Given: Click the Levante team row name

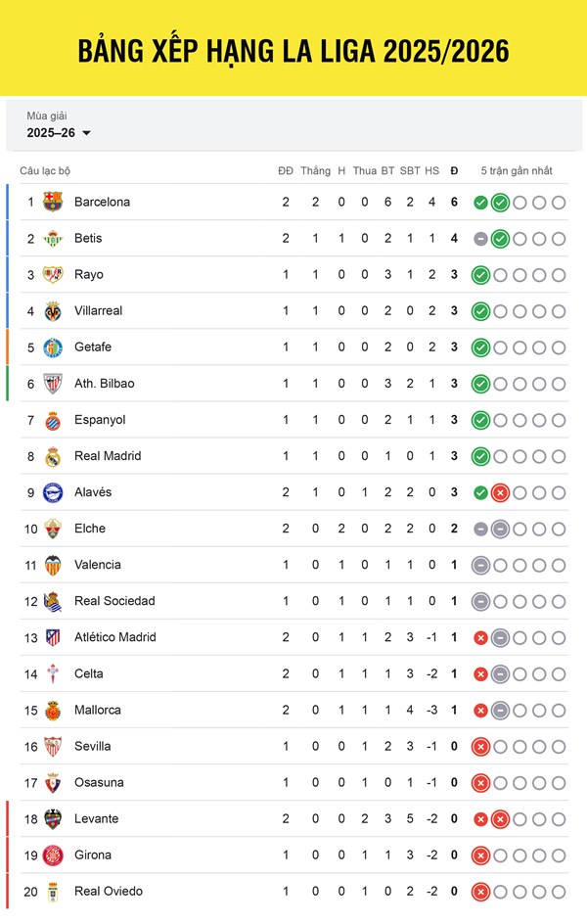Looking at the screenshot, I should [x=96, y=818].
